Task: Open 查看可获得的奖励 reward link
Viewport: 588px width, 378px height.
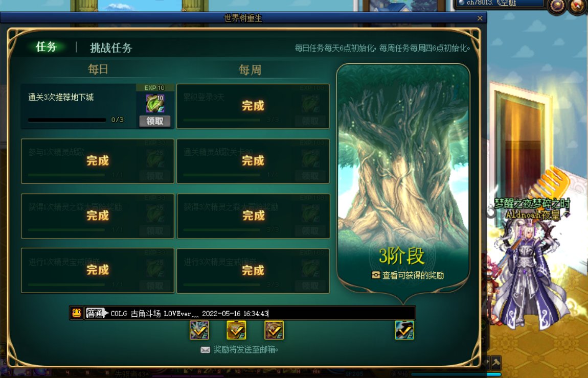Action: pyautogui.click(x=408, y=275)
